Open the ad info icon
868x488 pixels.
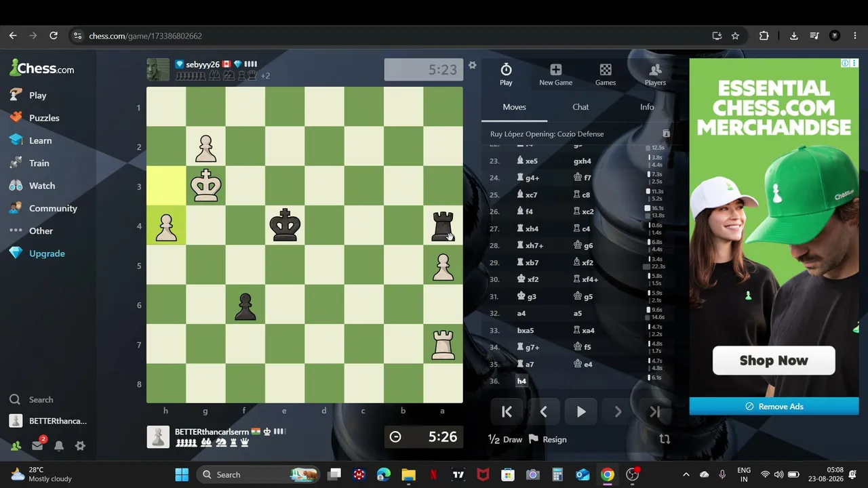coord(845,63)
